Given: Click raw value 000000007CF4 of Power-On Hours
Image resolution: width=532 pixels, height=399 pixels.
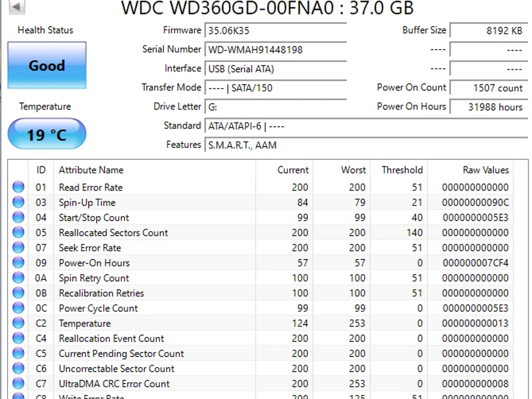Looking at the screenshot, I should coord(475,263).
